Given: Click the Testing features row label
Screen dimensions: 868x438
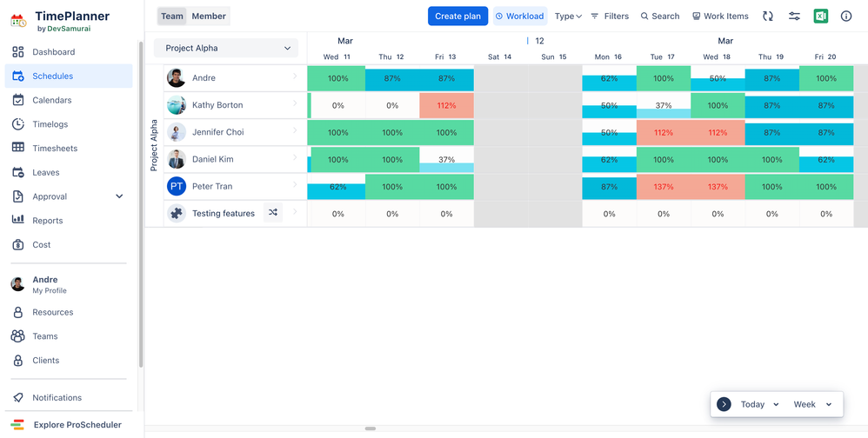Looking at the screenshot, I should 224,214.
